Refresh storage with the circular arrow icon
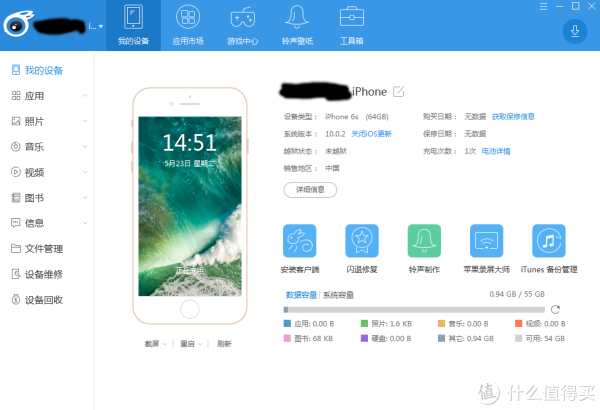Screen dimensions: 600x410 [x=555, y=309]
